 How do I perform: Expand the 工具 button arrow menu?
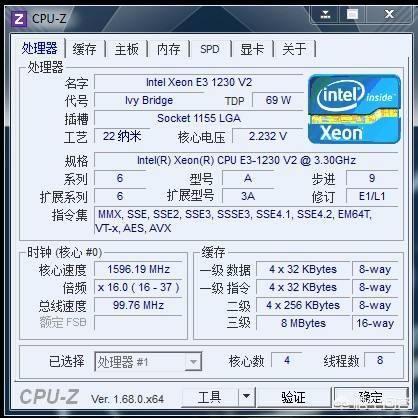[x=247, y=396]
